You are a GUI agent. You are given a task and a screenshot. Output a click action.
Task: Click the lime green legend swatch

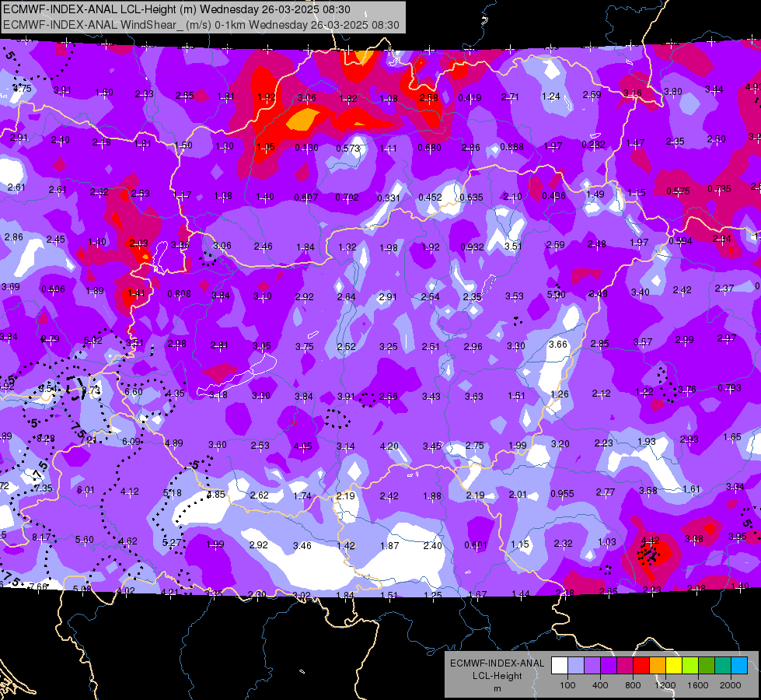[x=690, y=666]
